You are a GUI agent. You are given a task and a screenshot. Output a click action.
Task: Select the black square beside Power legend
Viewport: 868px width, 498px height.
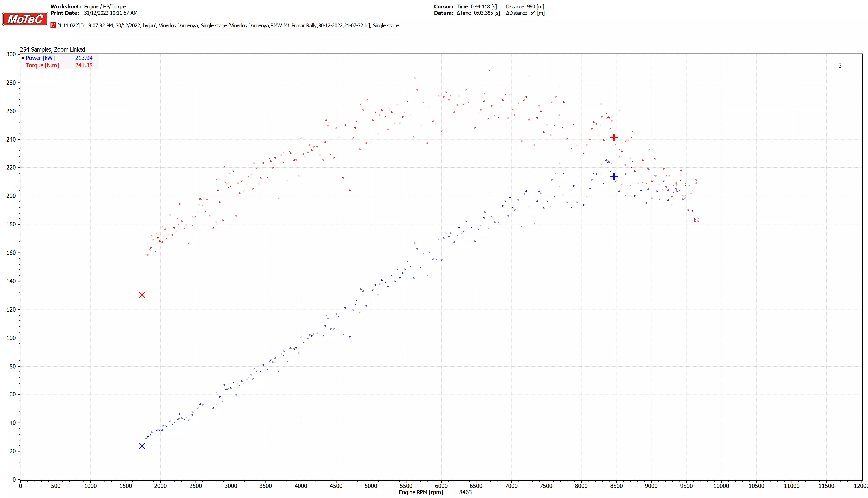click(23, 58)
